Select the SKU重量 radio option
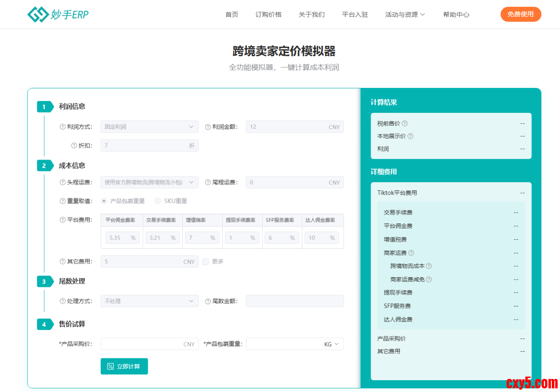This screenshot has width=560, height=392. (x=158, y=201)
